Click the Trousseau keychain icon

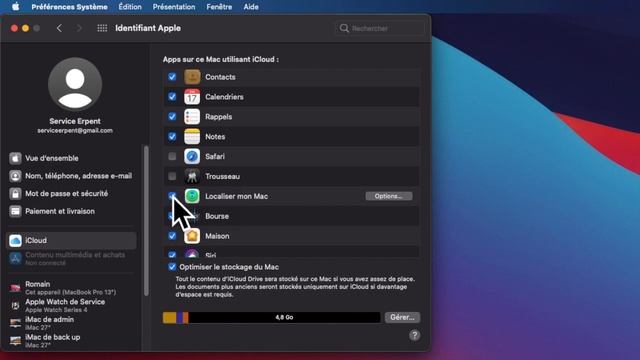pos(192,176)
